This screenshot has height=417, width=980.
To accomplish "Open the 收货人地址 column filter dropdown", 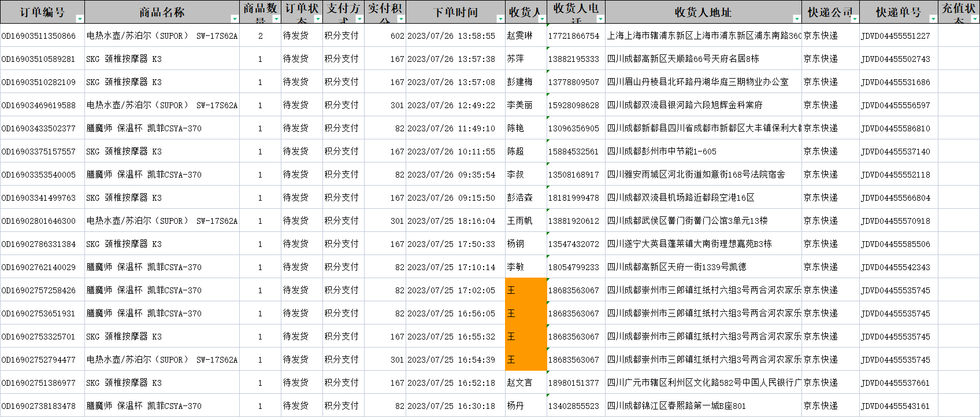I will tap(797, 19).
